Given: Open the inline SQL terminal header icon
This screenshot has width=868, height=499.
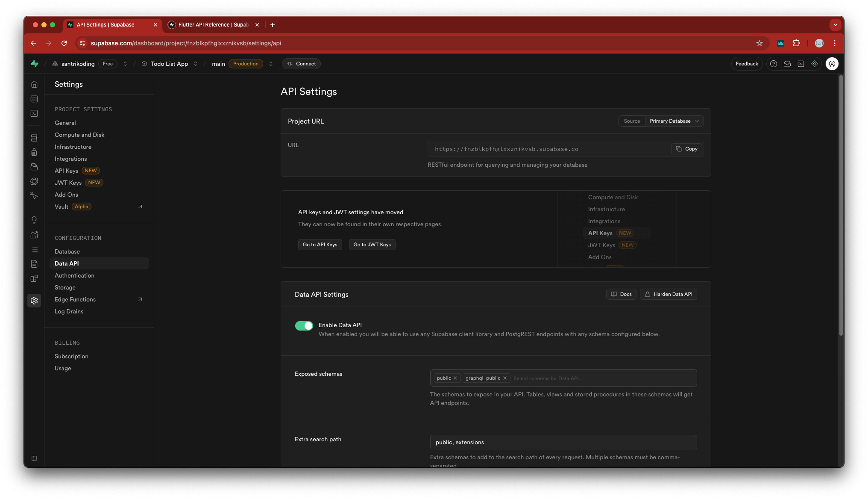Looking at the screenshot, I should point(801,64).
